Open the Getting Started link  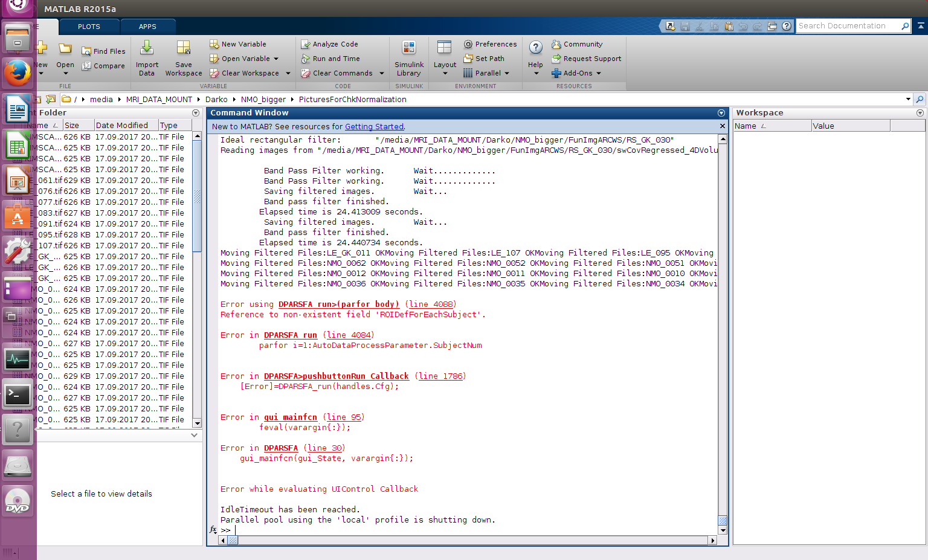pyautogui.click(x=374, y=126)
